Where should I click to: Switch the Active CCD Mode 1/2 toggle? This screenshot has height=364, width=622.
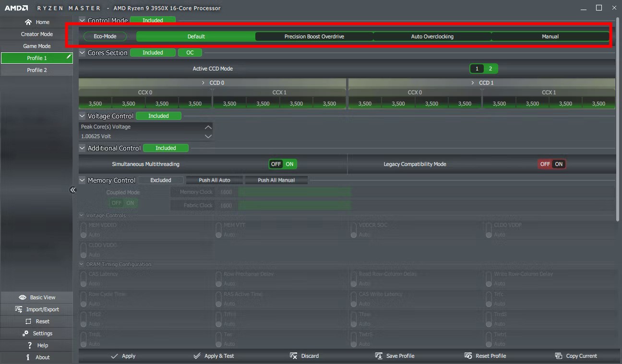(484, 69)
